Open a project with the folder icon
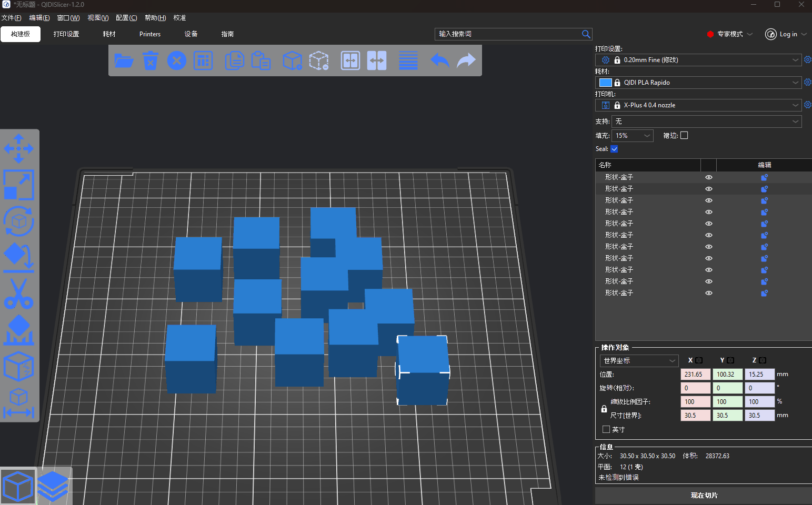 coord(124,60)
